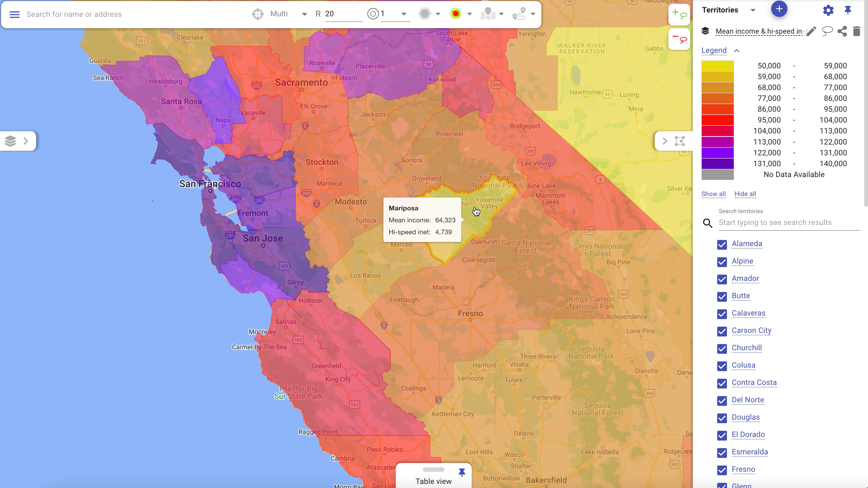Image resolution: width=868 pixels, height=488 pixels.
Task: Open the Multi mode dropdown
Action: click(304, 14)
